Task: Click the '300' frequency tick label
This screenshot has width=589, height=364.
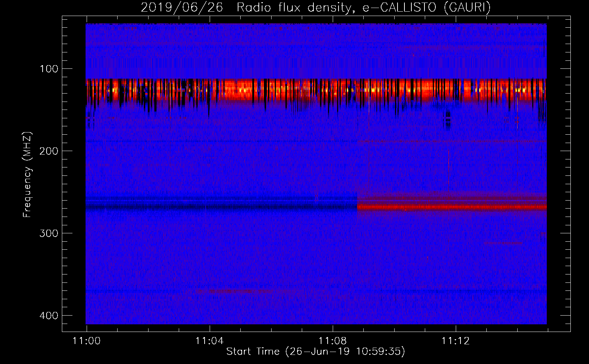Action: (x=49, y=233)
